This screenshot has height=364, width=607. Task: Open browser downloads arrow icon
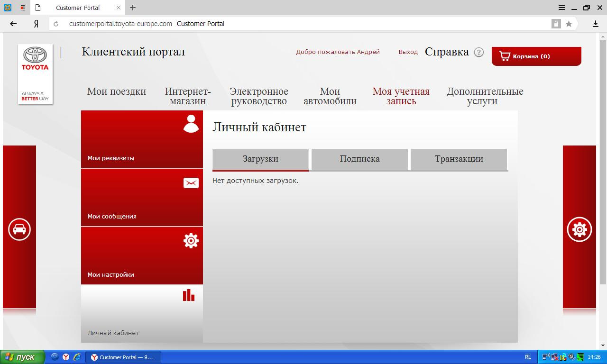(596, 24)
